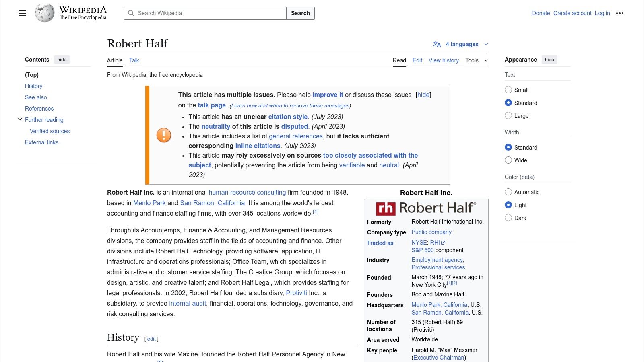This screenshot has width=644, height=362.
Task: Select the Read tab
Action: (x=399, y=60)
